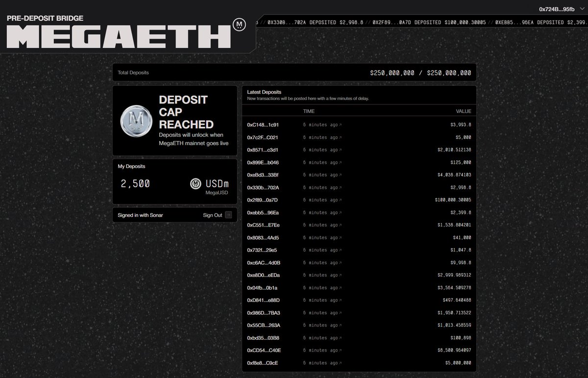This screenshot has width=588, height=378.
Task: Open the external link arrow for 0x8083...4Ad5
Action: [341, 237]
